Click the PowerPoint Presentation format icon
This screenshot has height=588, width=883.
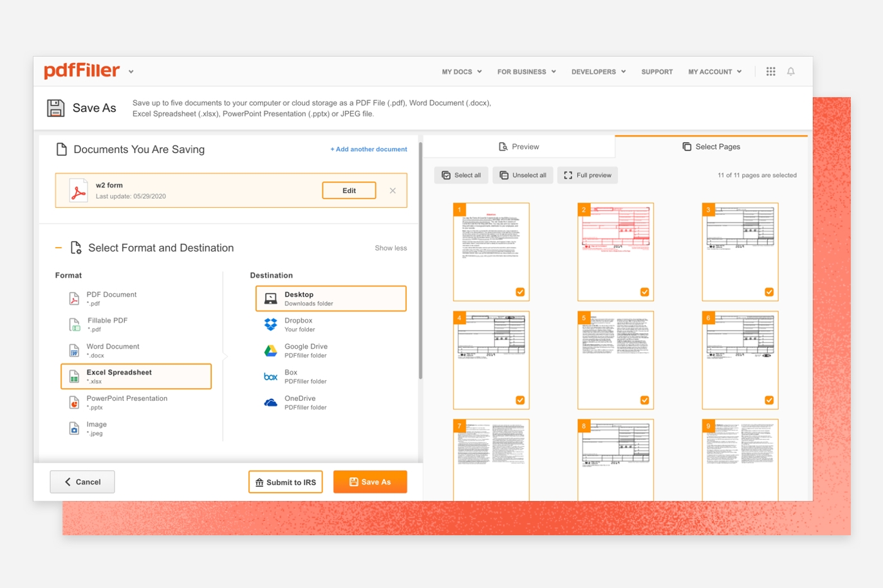tap(74, 403)
